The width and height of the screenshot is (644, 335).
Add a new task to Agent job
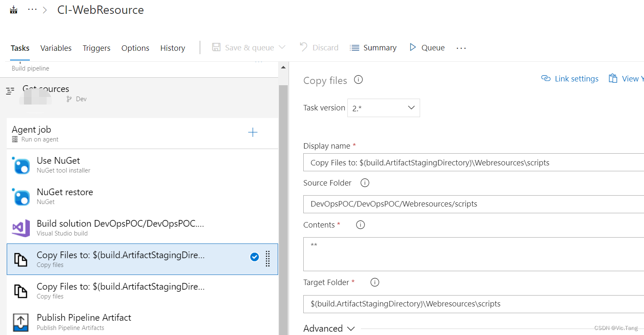pyautogui.click(x=253, y=132)
